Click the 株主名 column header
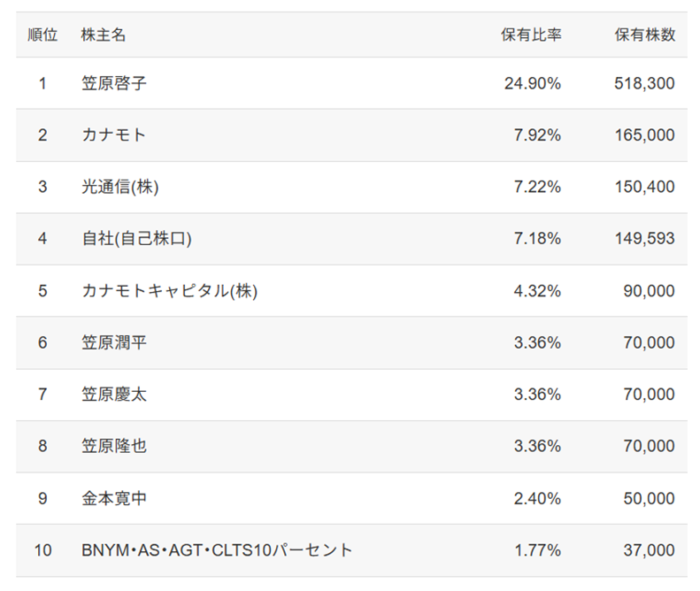Viewport: 700px width, 591px height. pyautogui.click(x=103, y=35)
